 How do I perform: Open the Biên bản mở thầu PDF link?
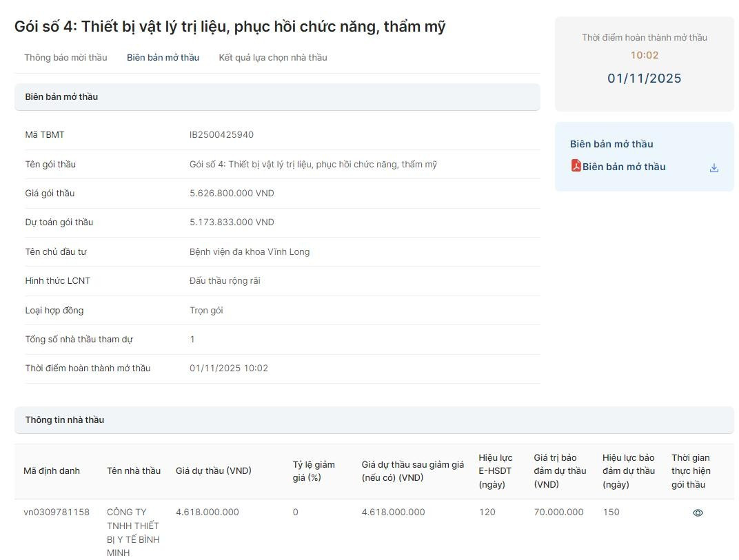click(624, 167)
